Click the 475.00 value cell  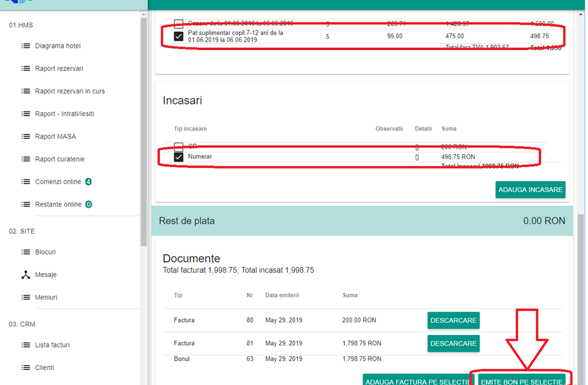[454, 36]
